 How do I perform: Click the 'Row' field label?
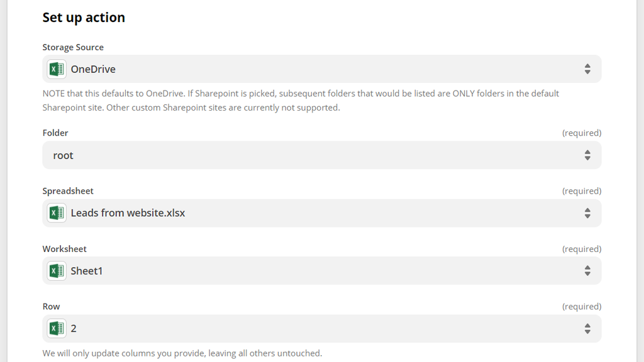(x=52, y=307)
